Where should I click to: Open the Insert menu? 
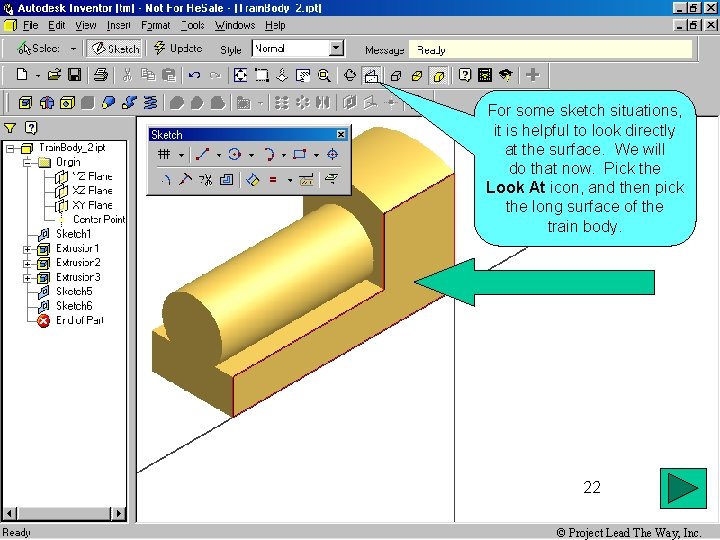(119, 25)
